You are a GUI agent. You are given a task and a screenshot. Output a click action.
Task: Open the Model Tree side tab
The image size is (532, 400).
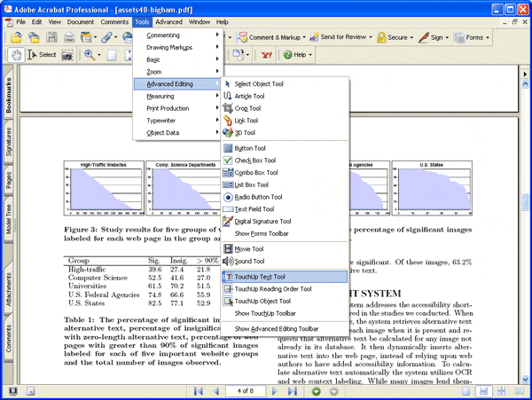(9, 219)
